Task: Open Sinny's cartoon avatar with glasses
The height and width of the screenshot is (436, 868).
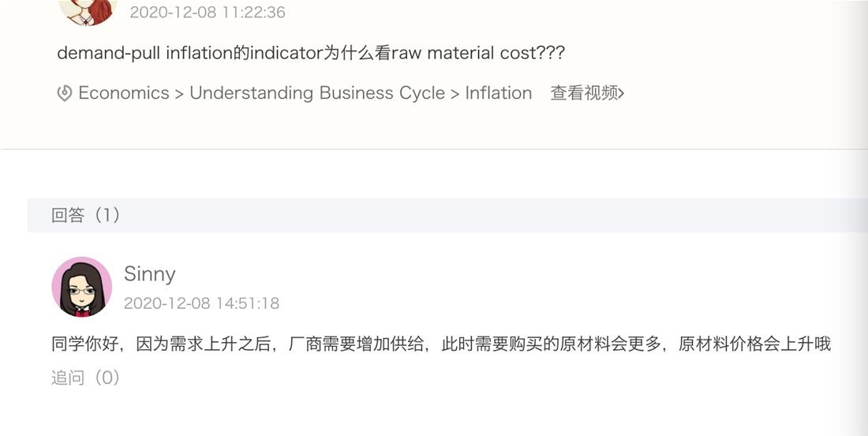Action: pyautogui.click(x=82, y=287)
